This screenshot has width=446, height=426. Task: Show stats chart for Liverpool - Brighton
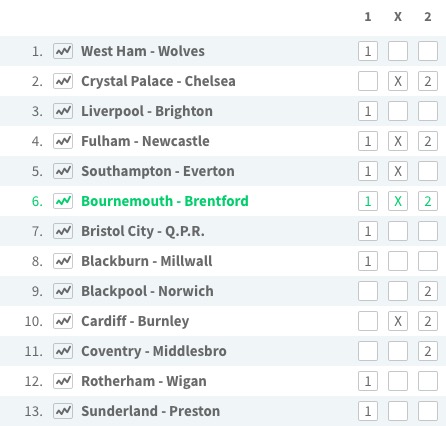(x=63, y=111)
